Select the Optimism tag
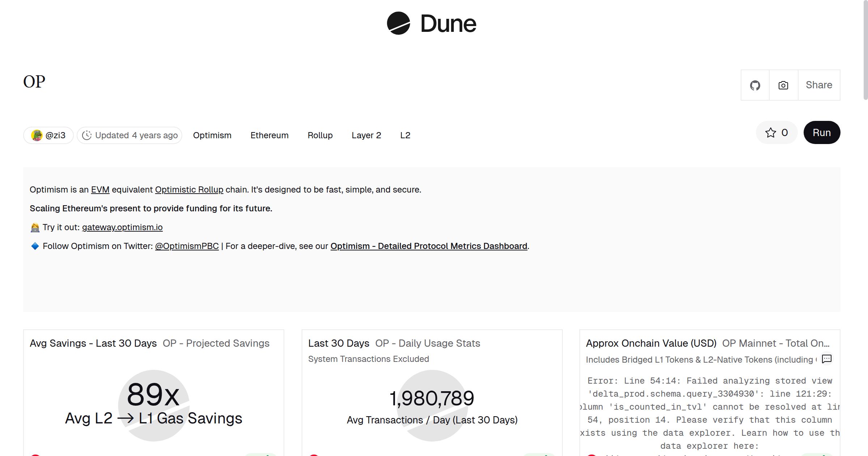This screenshot has width=868, height=456. pos(212,135)
